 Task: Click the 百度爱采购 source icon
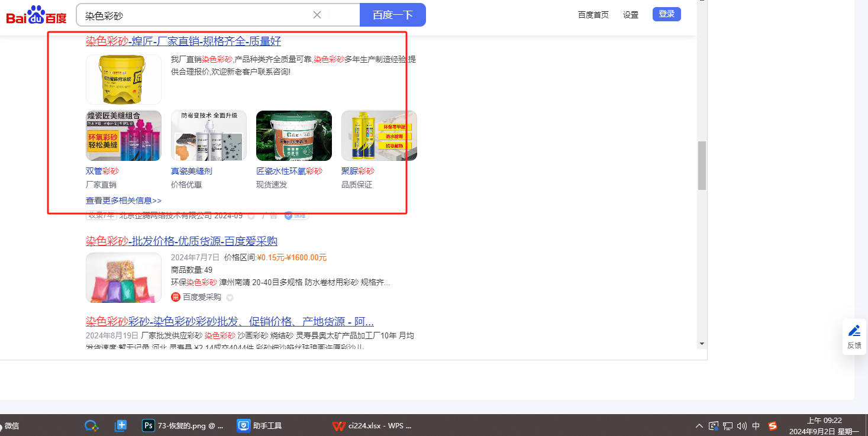[x=175, y=297]
